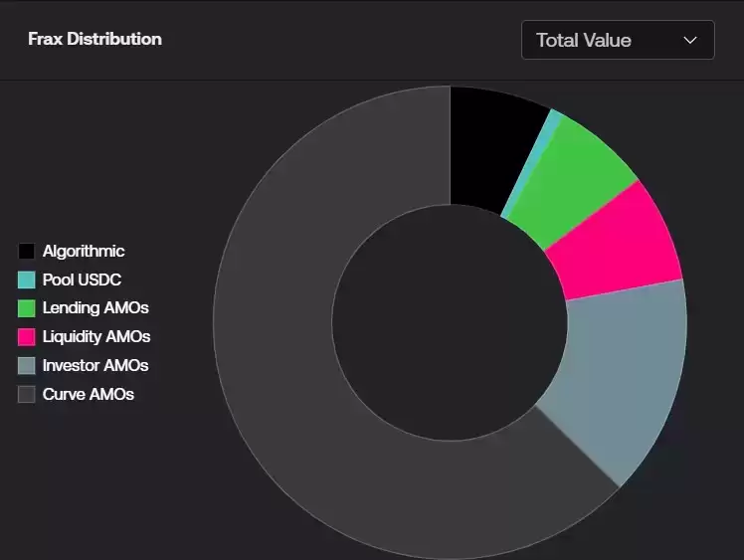Click the Pool USDC legend label
This screenshot has height=560, width=744.
tap(83, 280)
